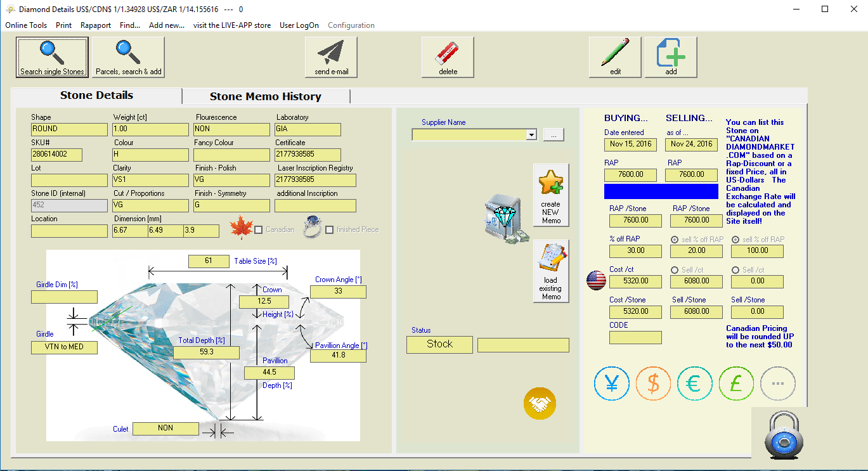Click the US flag icon
Image resolution: width=868 pixels, height=471 pixels.
[596, 280]
